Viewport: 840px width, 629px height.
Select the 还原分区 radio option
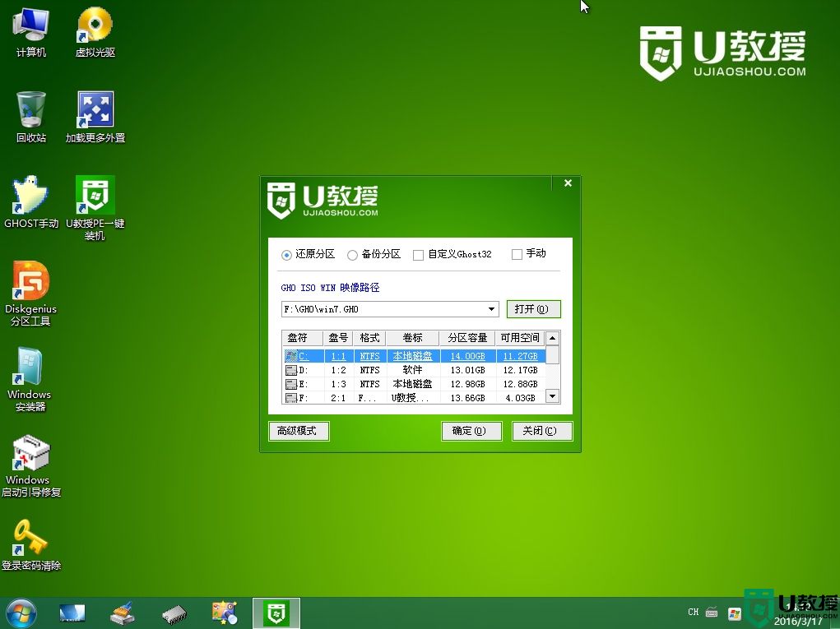tap(285, 255)
